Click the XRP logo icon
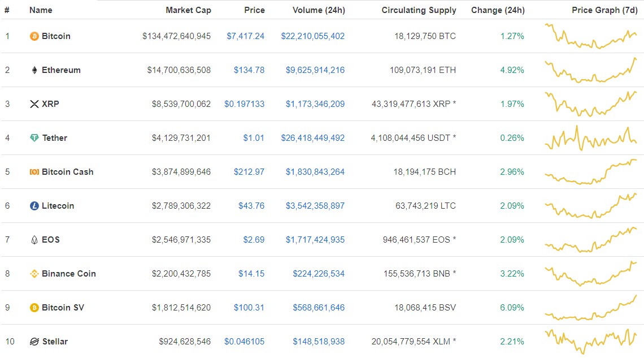 click(x=34, y=104)
